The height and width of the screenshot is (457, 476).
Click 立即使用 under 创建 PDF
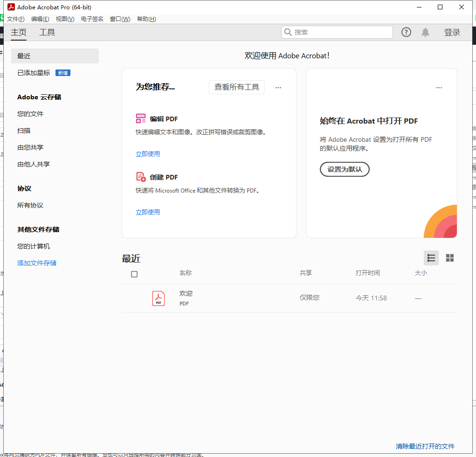(x=147, y=212)
